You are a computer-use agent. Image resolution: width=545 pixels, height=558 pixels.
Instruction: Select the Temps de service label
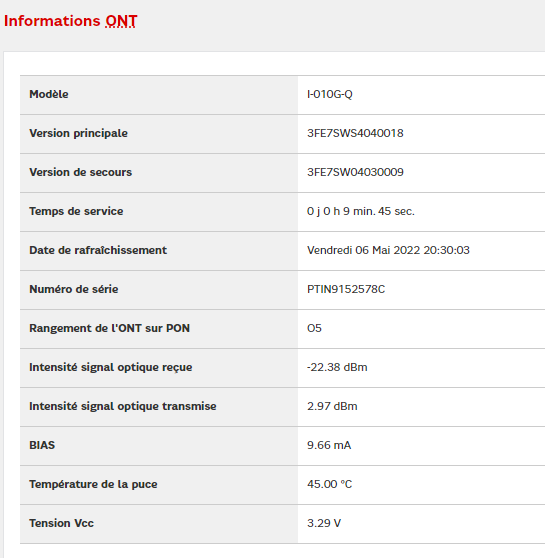(76, 211)
